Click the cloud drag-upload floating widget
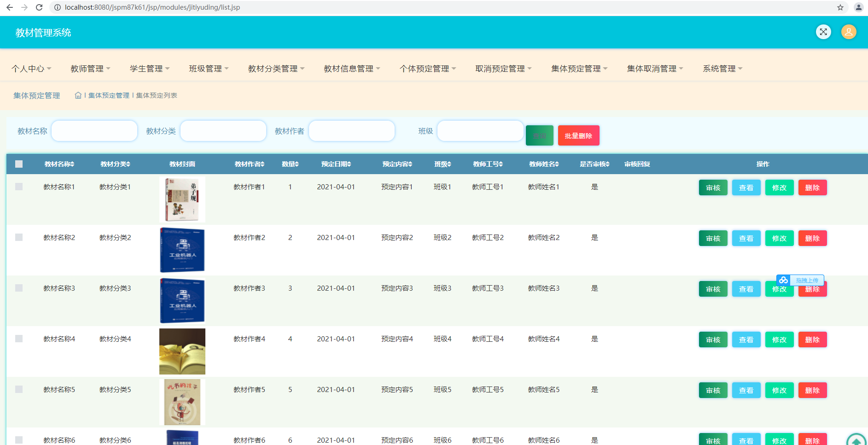This screenshot has height=445, width=868. click(x=800, y=280)
